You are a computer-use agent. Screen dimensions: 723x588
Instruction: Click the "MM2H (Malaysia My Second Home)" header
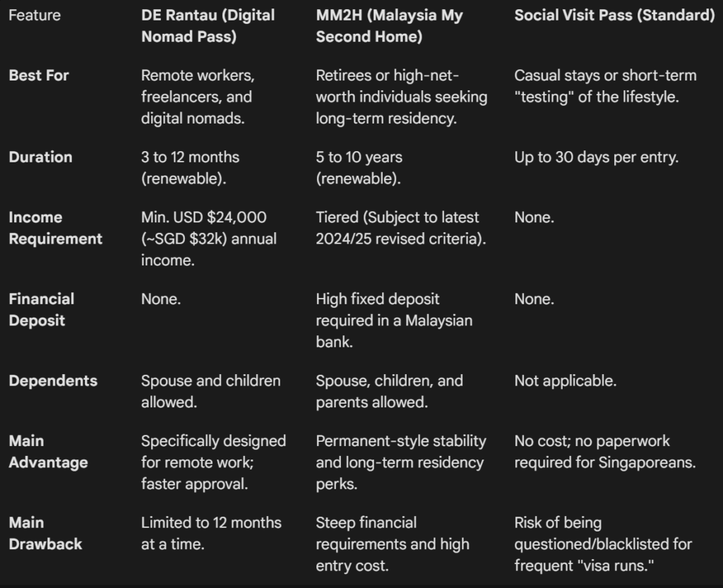click(x=389, y=26)
